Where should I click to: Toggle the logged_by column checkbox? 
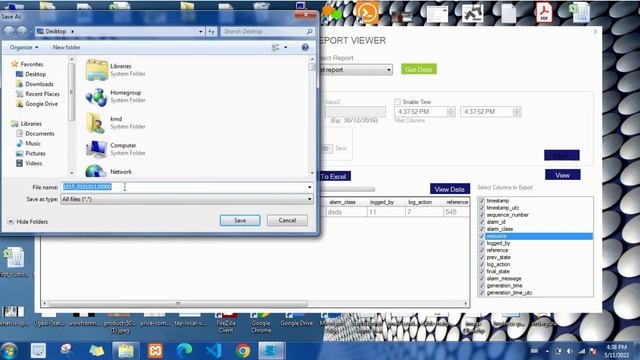point(482,243)
